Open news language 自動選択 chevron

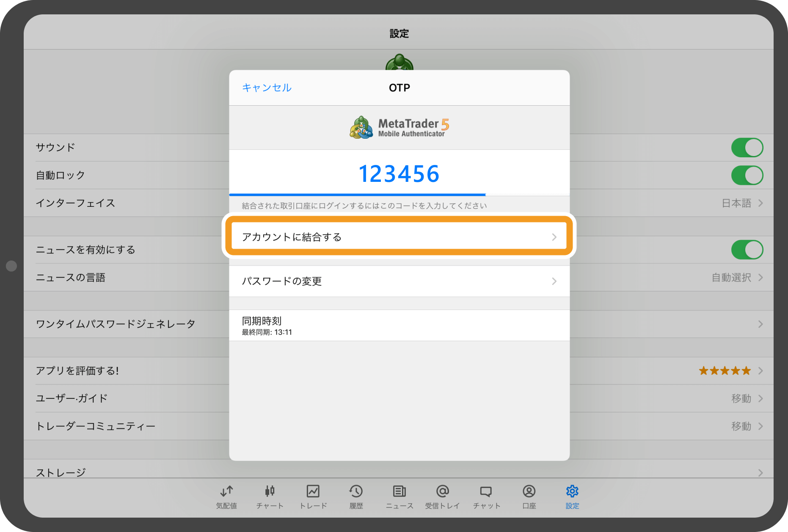click(x=760, y=277)
